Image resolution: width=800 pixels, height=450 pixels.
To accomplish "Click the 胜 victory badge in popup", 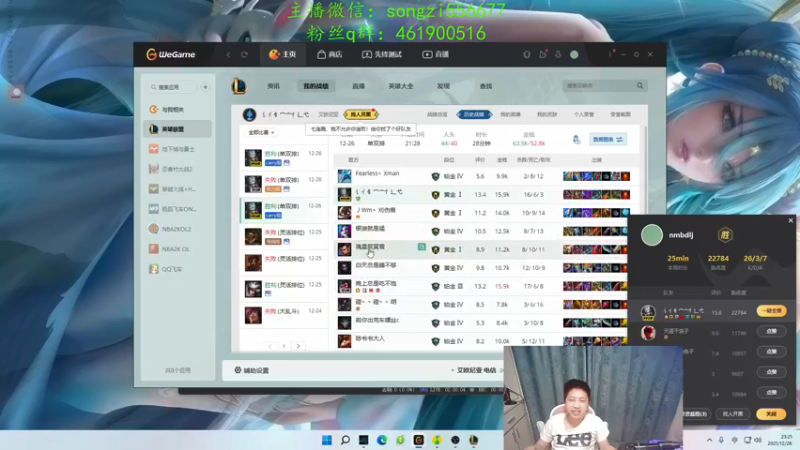I will pyautogui.click(x=725, y=235).
